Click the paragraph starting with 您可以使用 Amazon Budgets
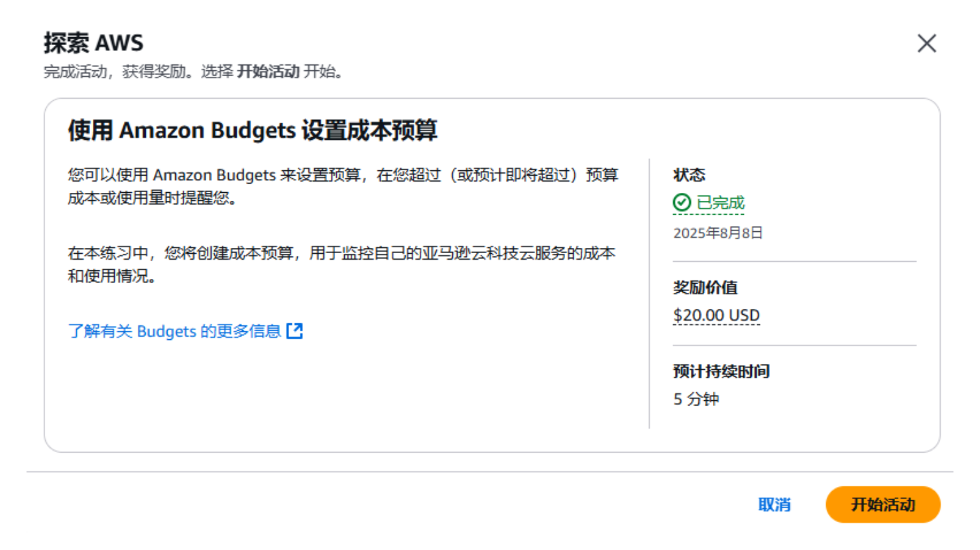Viewport: 980px width, 550px height. pyautogui.click(x=342, y=186)
